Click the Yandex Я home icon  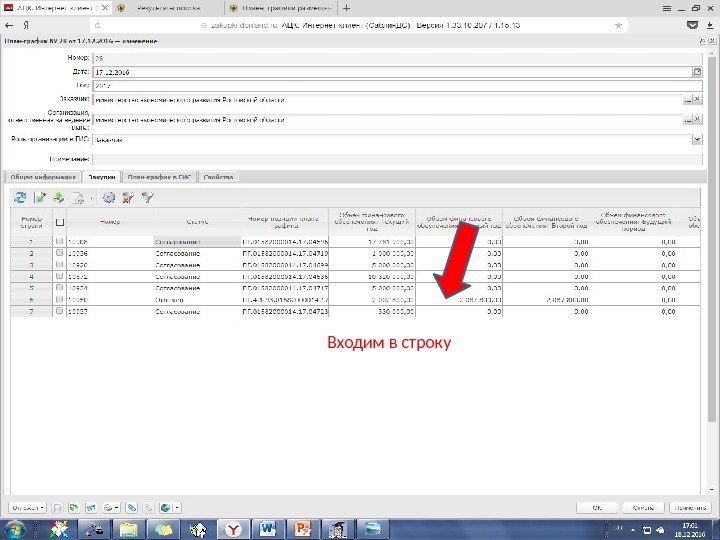pyautogui.click(x=26, y=25)
